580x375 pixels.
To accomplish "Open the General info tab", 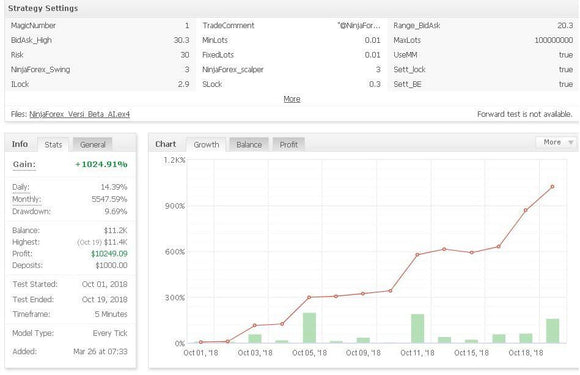I will [92, 145].
